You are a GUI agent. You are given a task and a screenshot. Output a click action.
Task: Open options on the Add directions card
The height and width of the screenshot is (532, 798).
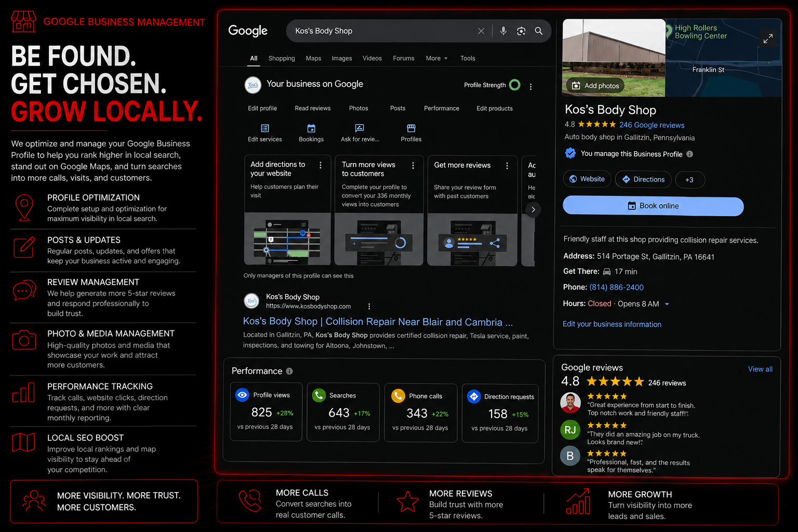point(321,165)
